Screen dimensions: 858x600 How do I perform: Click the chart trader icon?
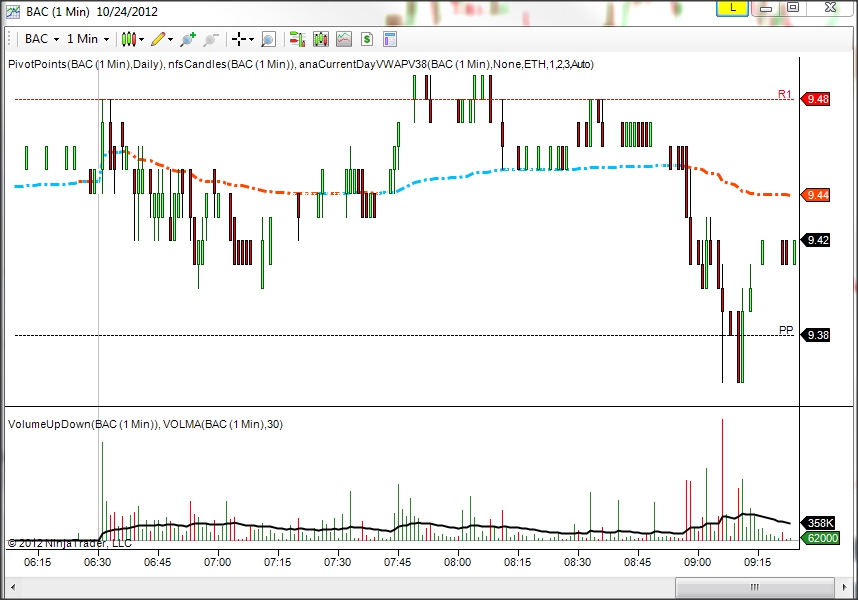tap(297, 39)
